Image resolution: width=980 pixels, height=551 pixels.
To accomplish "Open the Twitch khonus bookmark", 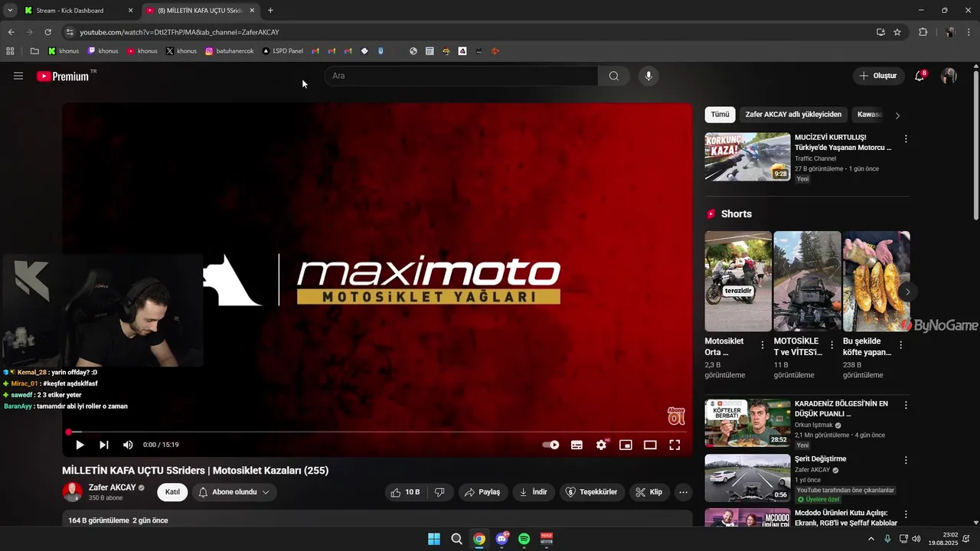I will coord(103,51).
